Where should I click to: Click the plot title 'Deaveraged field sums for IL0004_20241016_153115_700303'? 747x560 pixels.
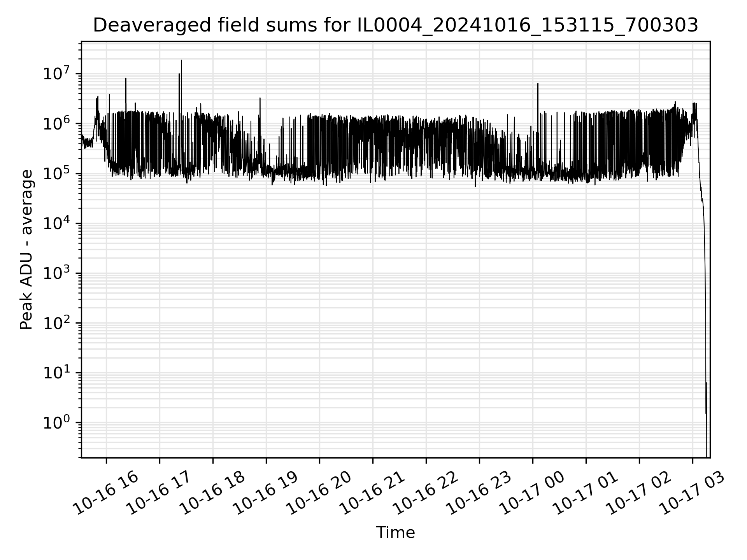[x=395, y=26]
